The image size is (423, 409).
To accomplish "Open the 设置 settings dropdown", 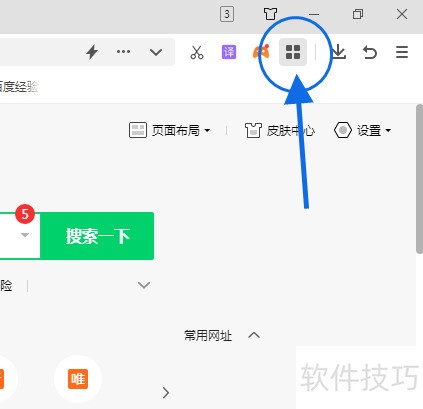I will tap(362, 130).
